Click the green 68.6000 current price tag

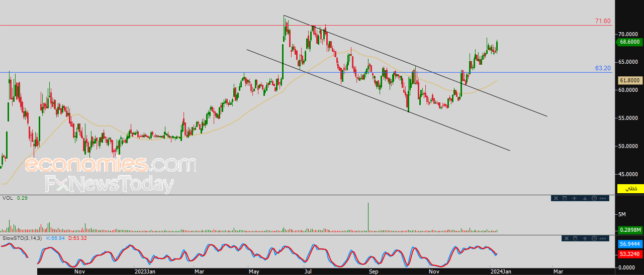point(629,42)
